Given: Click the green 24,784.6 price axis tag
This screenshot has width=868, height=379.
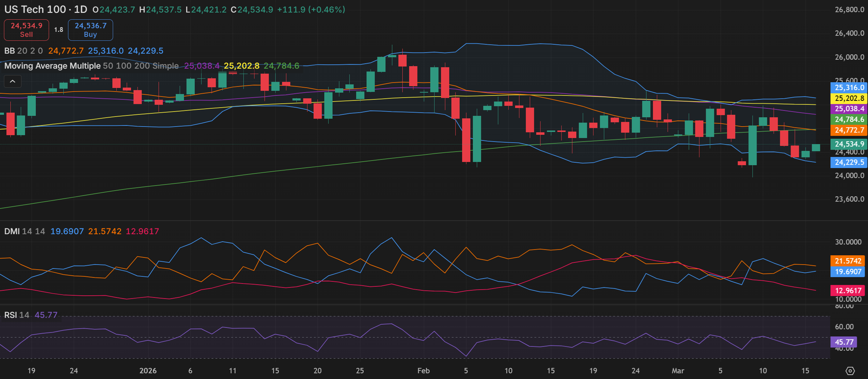Looking at the screenshot, I should 848,119.
